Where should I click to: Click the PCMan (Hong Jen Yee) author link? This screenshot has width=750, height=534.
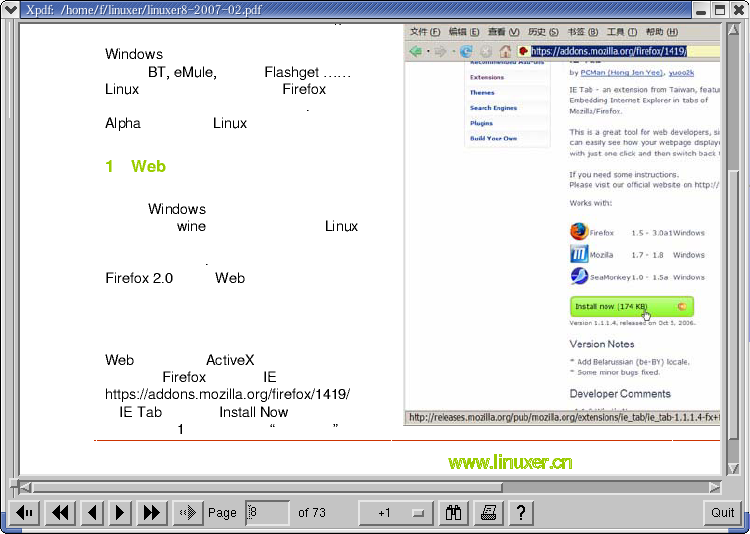(622, 73)
